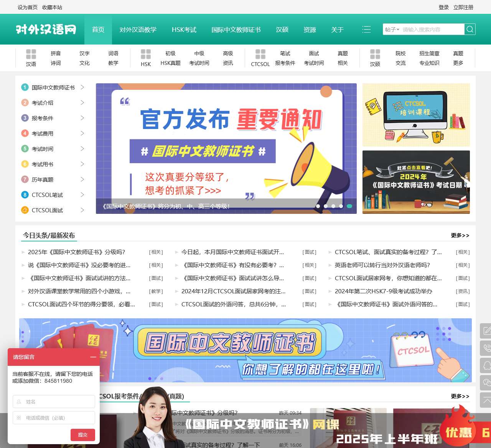The height and width of the screenshot is (448, 491).
Task: Click the back-to-top arrow icon
Action: click(486, 400)
